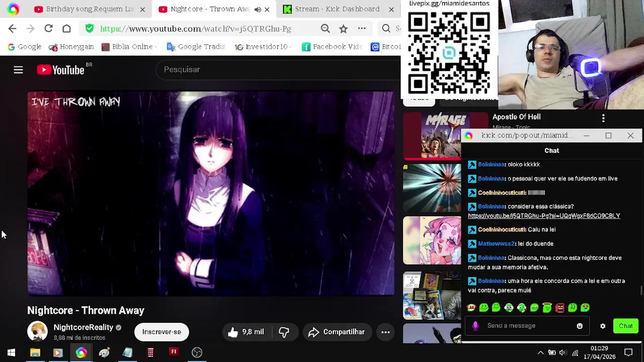Reload the current page
The height and width of the screenshot is (362, 644).
48,29
